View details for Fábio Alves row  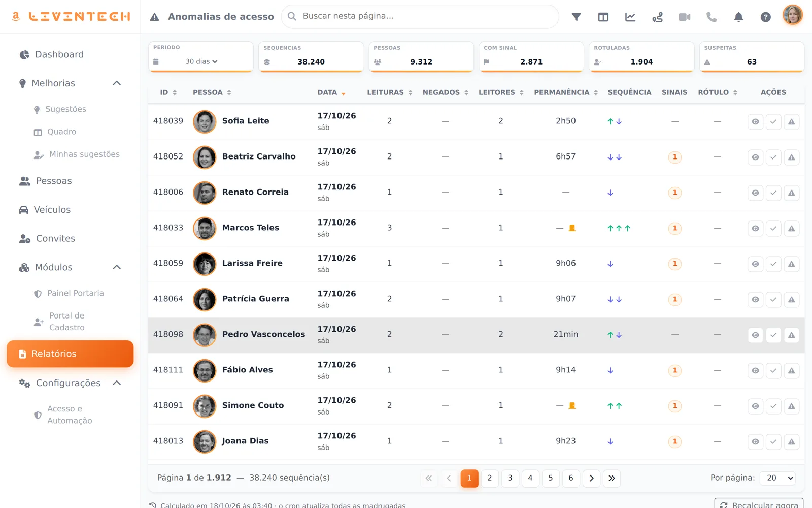click(755, 370)
